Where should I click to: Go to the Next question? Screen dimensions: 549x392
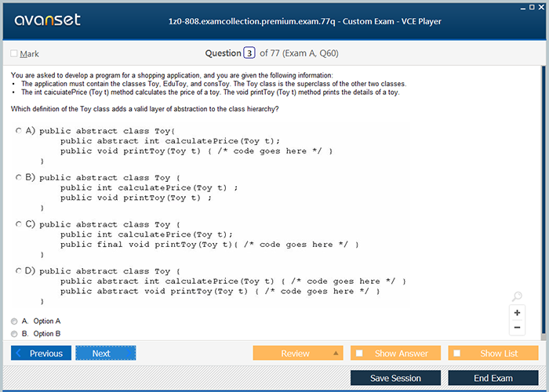[x=106, y=353]
